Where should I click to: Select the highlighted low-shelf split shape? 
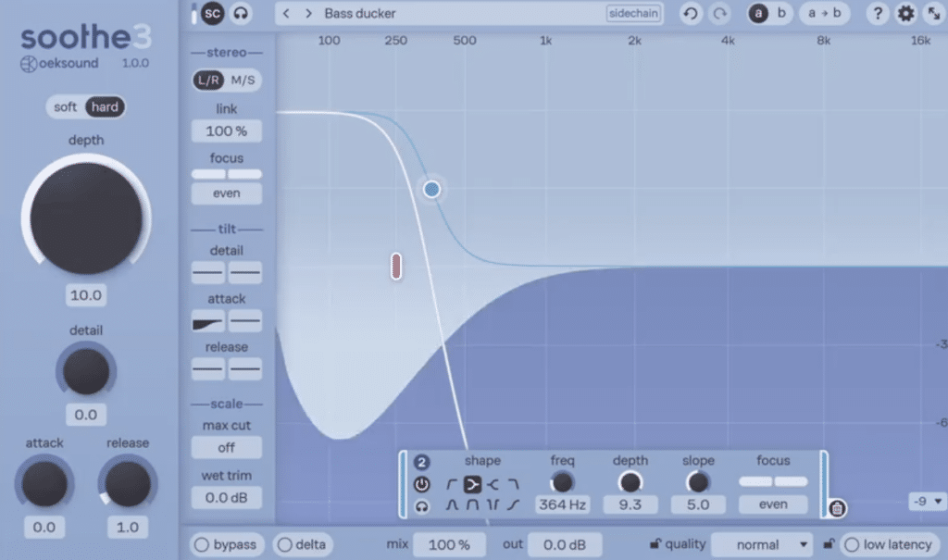(x=472, y=484)
